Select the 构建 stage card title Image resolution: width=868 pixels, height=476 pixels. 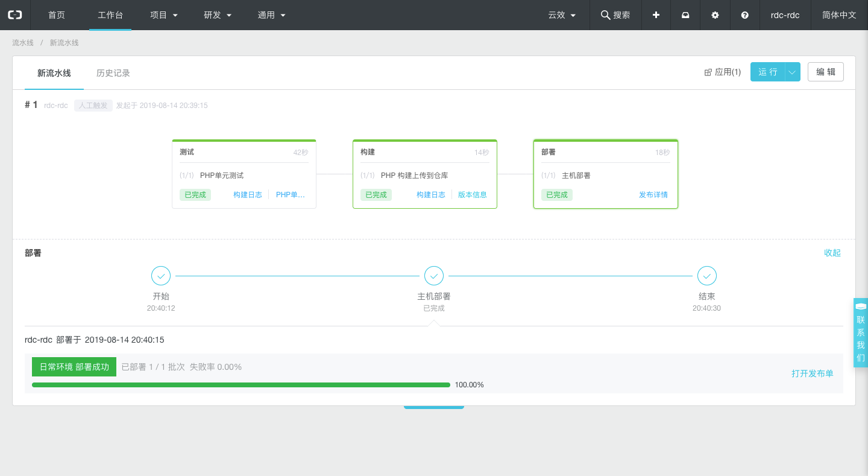(368, 152)
